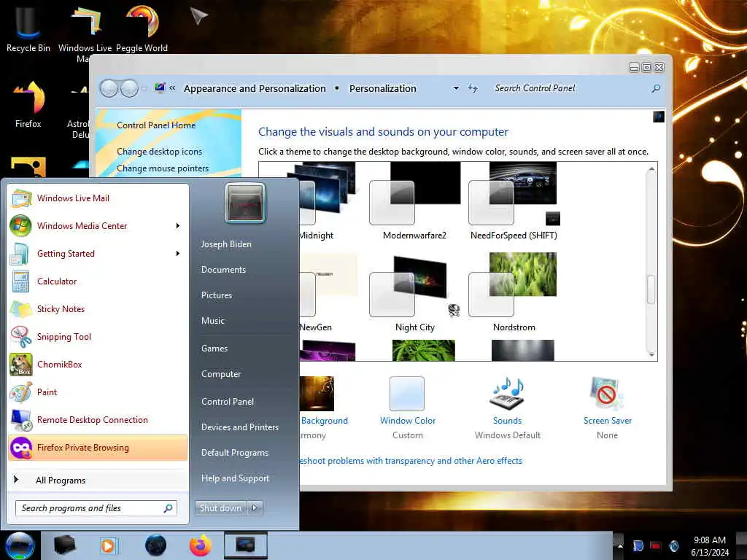
Task: Click the Shut down button
Action: (x=221, y=508)
